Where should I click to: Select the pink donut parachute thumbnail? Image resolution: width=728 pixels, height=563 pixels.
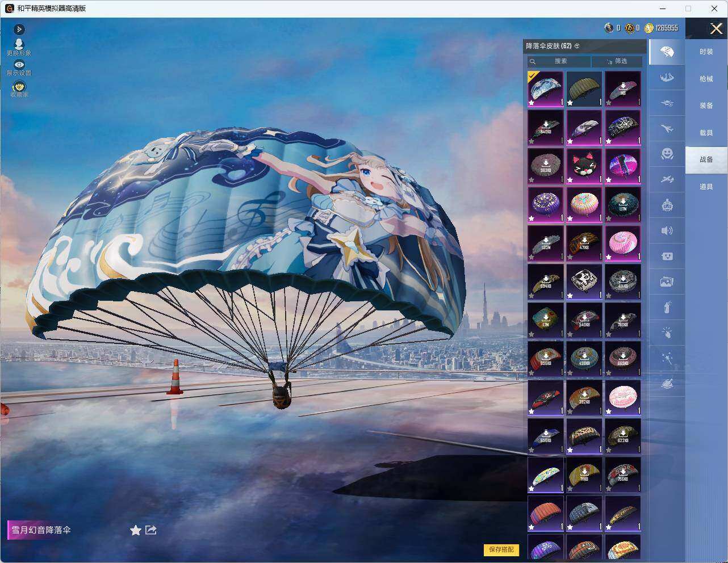pos(623,243)
